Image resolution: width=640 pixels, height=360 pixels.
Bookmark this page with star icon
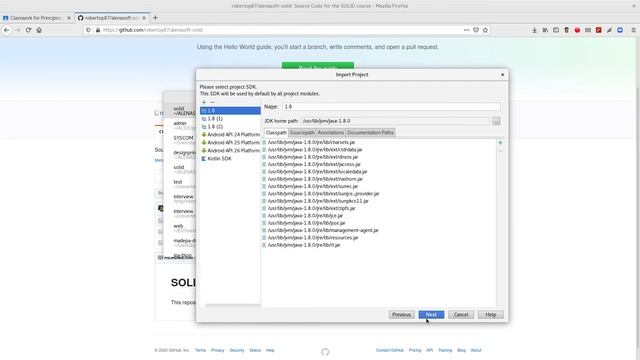pos(485,30)
